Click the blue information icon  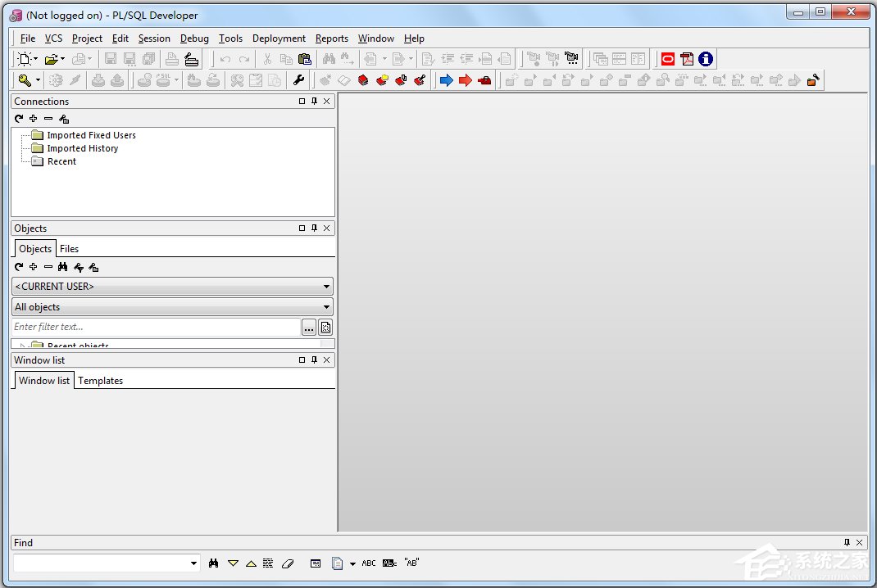pyautogui.click(x=706, y=59)
